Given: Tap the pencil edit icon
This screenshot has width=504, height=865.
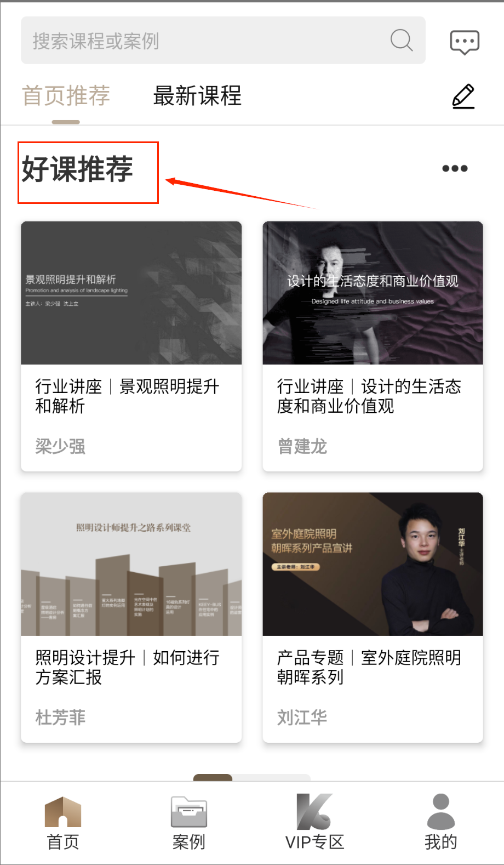Looking at the screenshot, I should click(x=463, y=96).
